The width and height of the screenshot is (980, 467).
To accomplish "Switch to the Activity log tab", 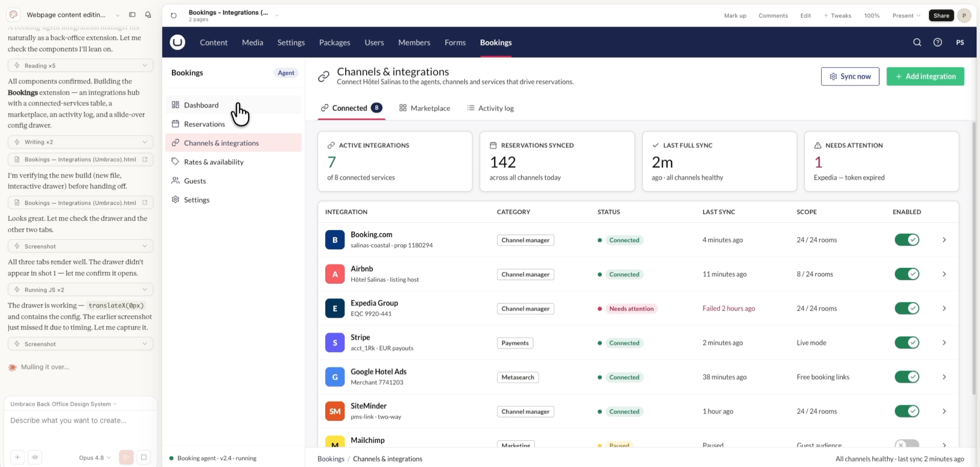I will point(490,108).
